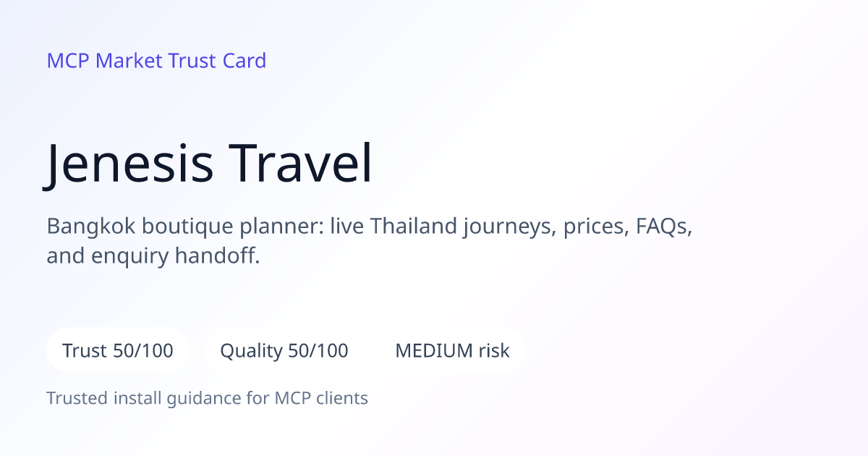Click the word Jenesis in the title
868x456 pixels.
(x=129, y=164)
